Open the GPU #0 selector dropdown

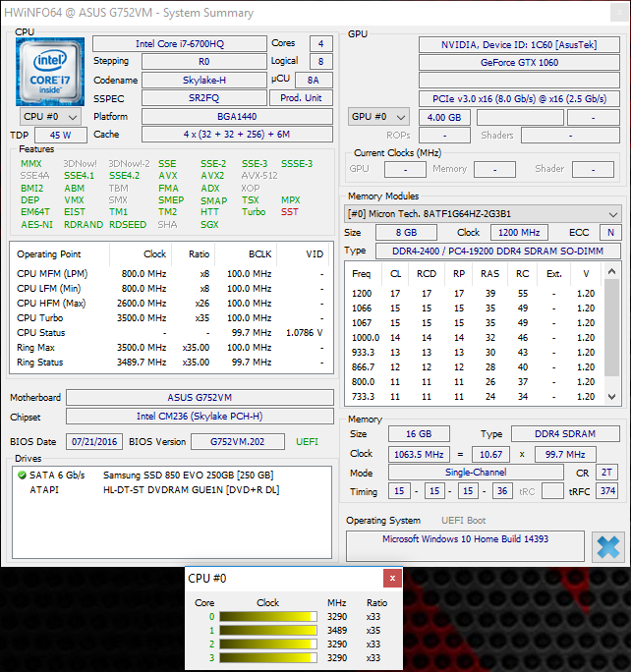(378, 117)
